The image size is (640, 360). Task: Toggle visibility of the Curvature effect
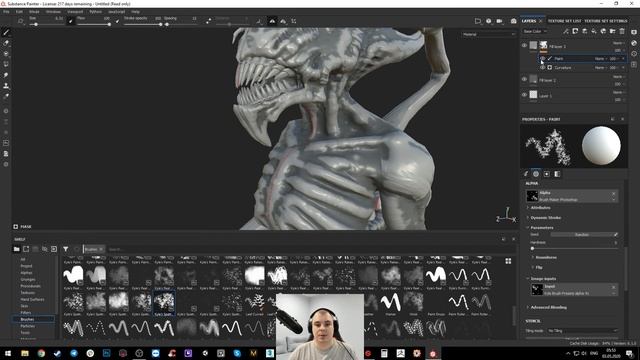pos(542,68)
